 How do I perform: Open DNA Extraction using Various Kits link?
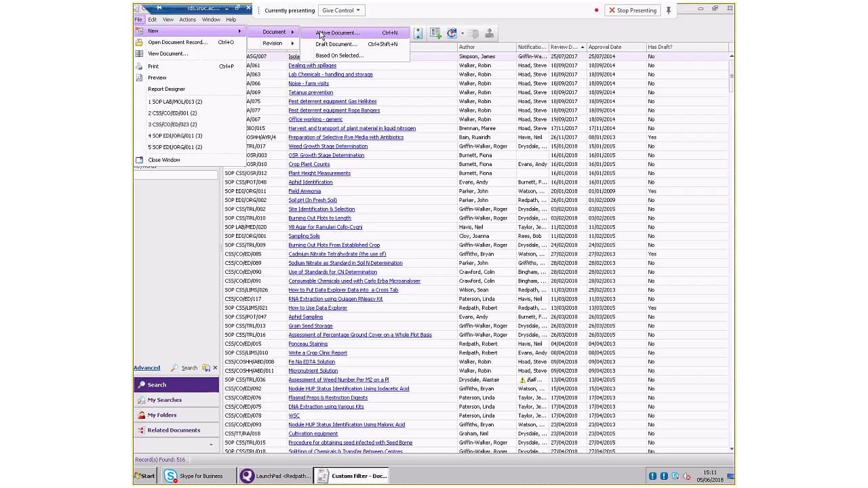(326, 407)
